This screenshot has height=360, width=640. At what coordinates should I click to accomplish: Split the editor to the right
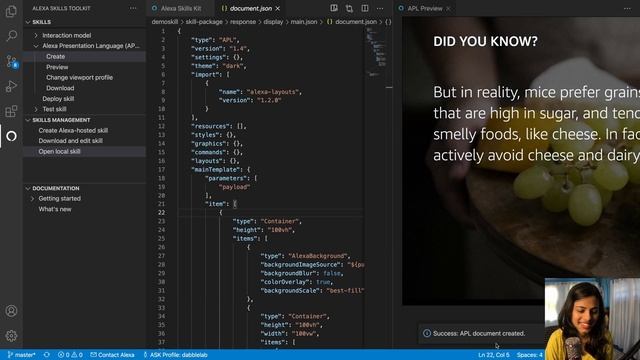tap(364, 8)
